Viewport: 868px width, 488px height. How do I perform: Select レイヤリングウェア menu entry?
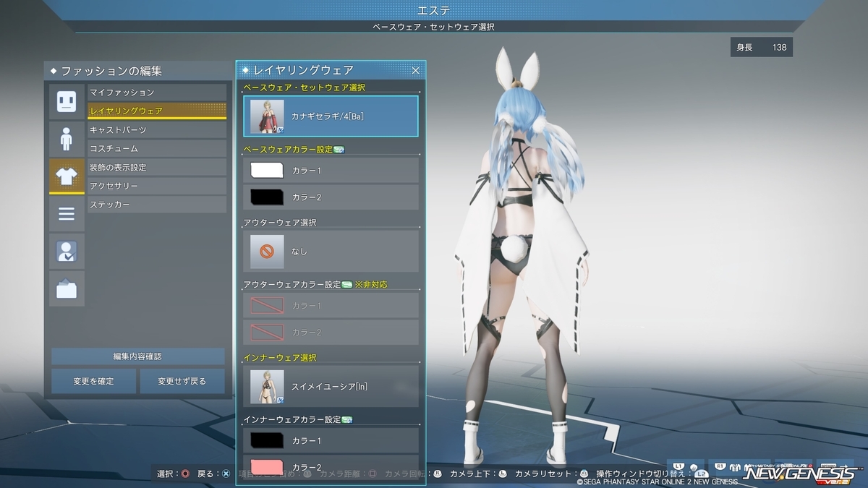click(x=157, y=111)
